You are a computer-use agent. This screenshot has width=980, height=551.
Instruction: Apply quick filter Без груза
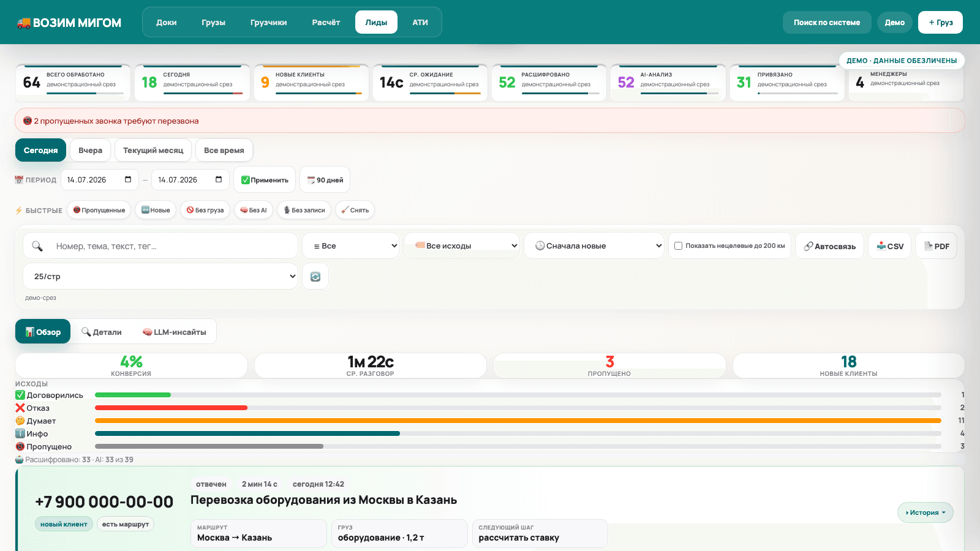pyautogui.click(x=205, y=210)
